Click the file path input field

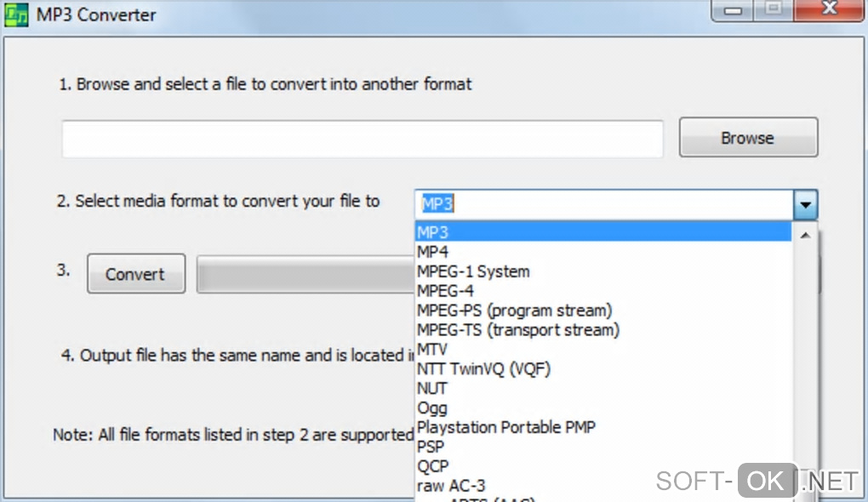click(362, 139)
